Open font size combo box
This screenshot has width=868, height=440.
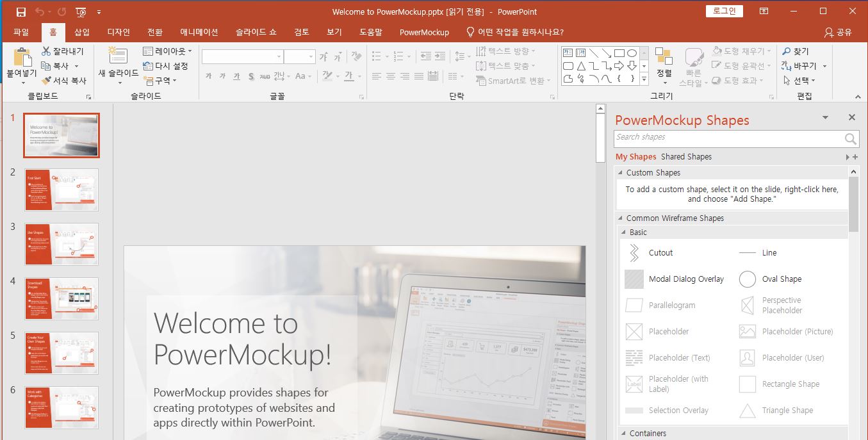299,57
